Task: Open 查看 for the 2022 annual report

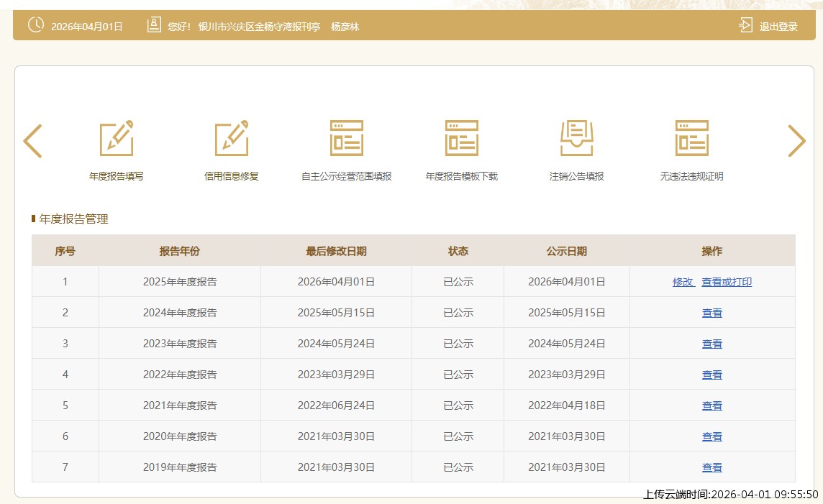Action: [711, 375]
